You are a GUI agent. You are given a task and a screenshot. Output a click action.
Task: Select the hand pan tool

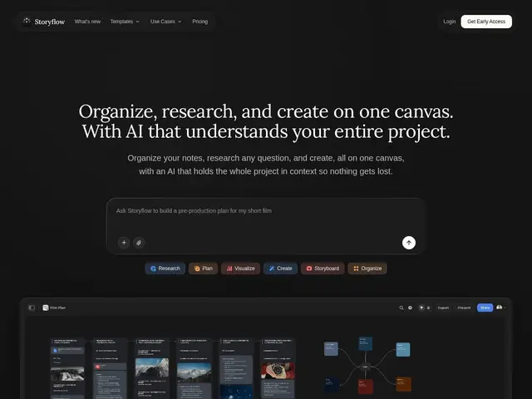pos(428,308)
